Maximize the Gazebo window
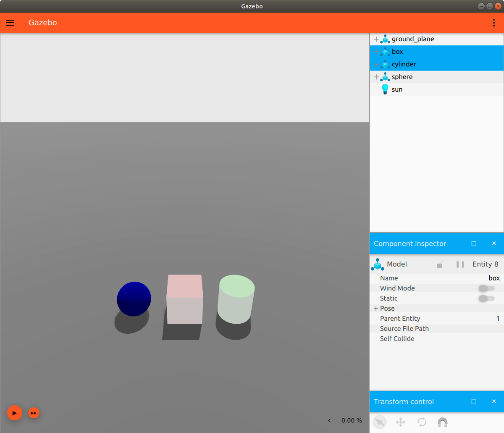 (490, 6)
